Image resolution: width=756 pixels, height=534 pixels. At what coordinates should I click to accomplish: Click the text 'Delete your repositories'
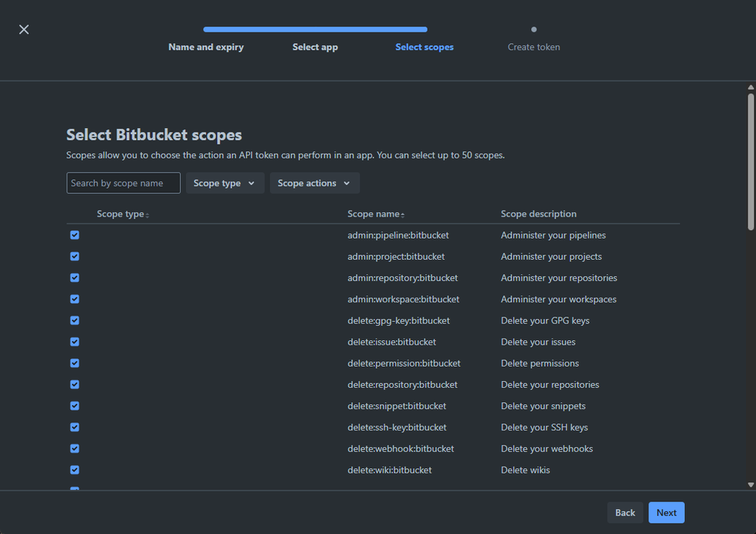[549, 385]
